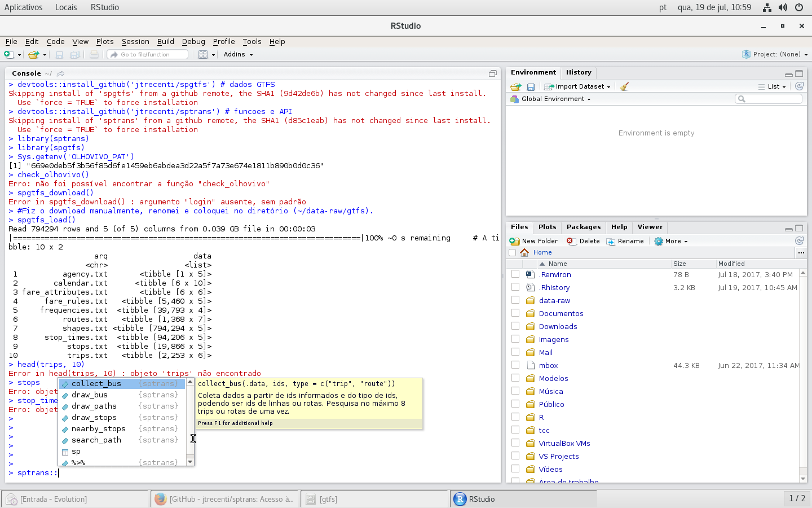Click the power icon in top bar
This screenshot has width=812, height=508.
[799, 7]
